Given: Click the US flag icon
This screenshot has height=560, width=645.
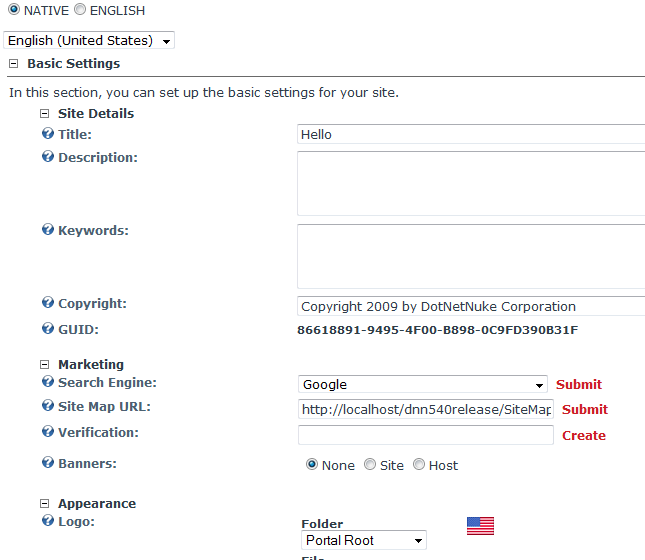Looking at the screenshot, I should 480,526.
